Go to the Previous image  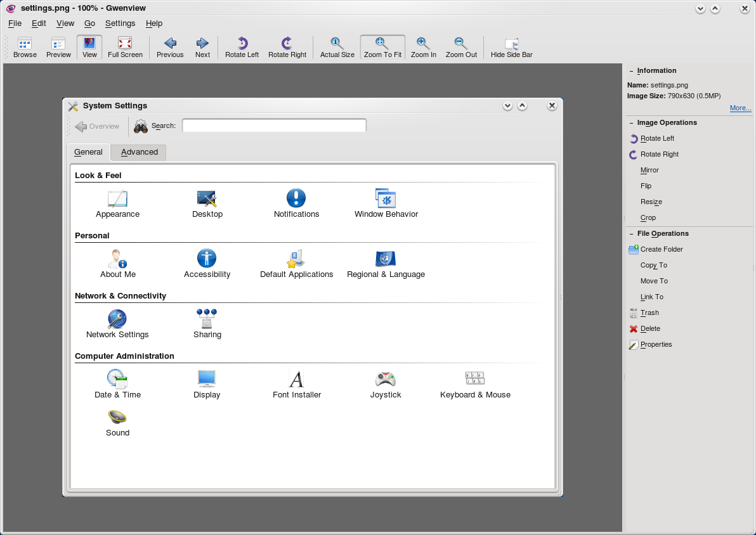170,48
